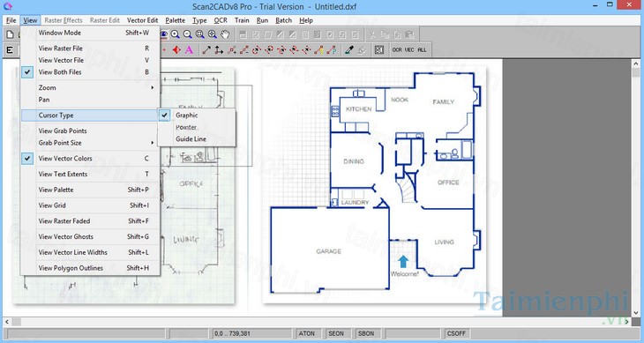Image resolution: width=644 pixels, height=343 pixels.
Task: Toggle View Vector Ghosts
Action: [x=90, y=236]
